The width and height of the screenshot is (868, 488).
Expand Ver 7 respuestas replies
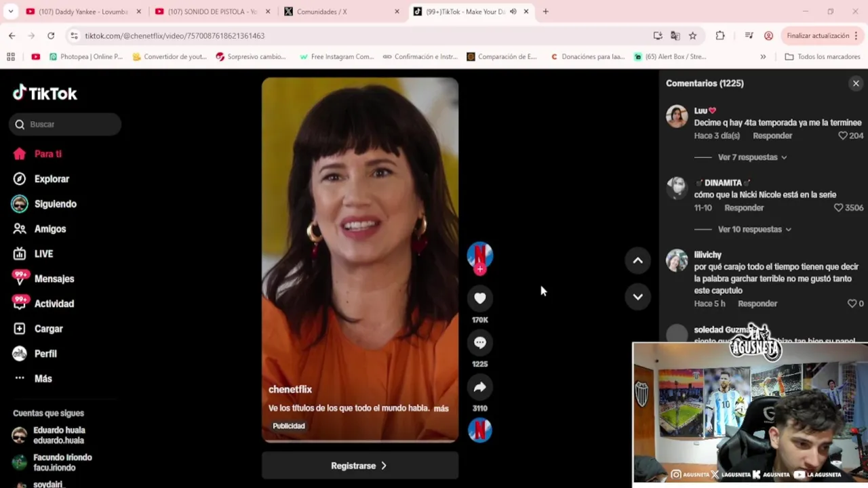tap(752, 157)
